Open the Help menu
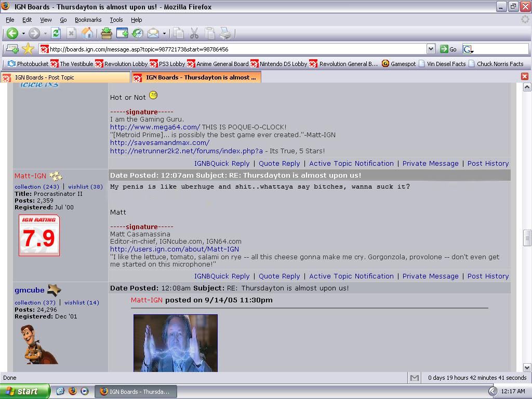532x399 pixels. (x=137, y=20)
